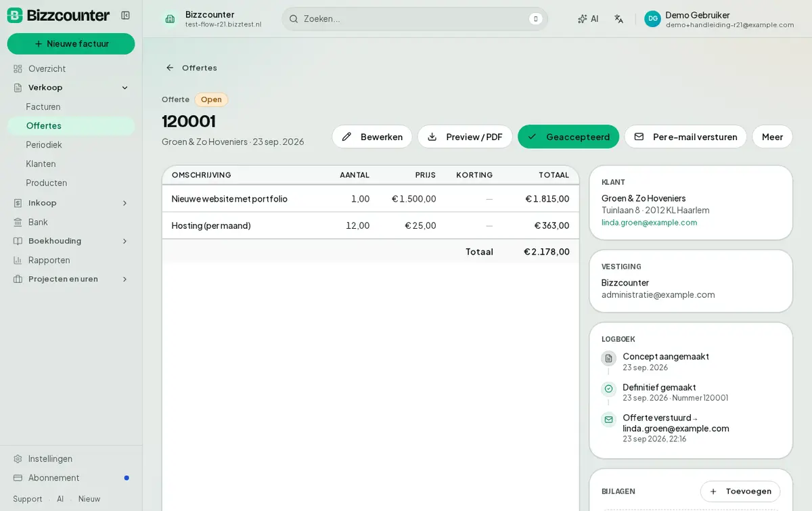
Task: Focus the Zoeken search field
Action: (415, 19)
